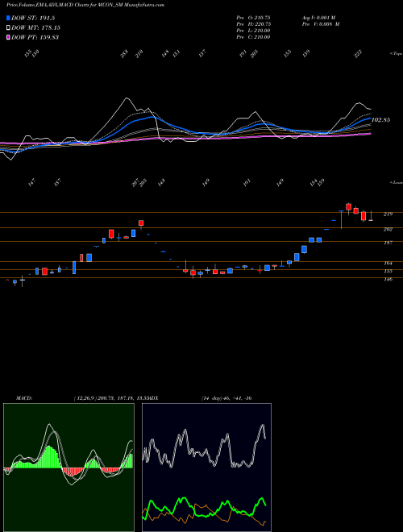Open the green MACD histogram panel
403x532 pixels.
tap(69, 468)
